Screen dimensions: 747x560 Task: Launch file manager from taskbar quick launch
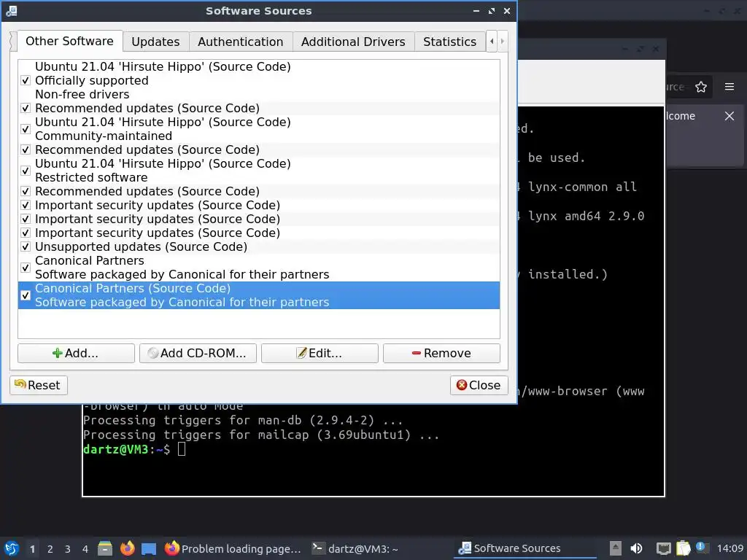105,548
